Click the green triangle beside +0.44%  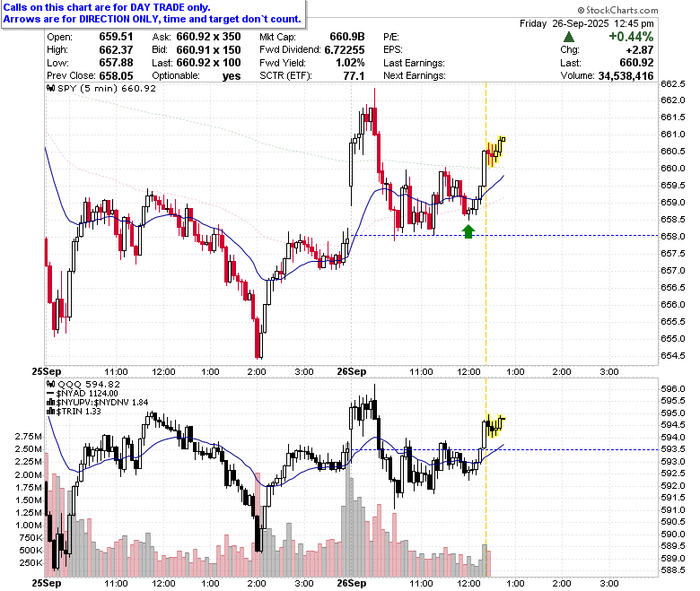coord(569,37)
